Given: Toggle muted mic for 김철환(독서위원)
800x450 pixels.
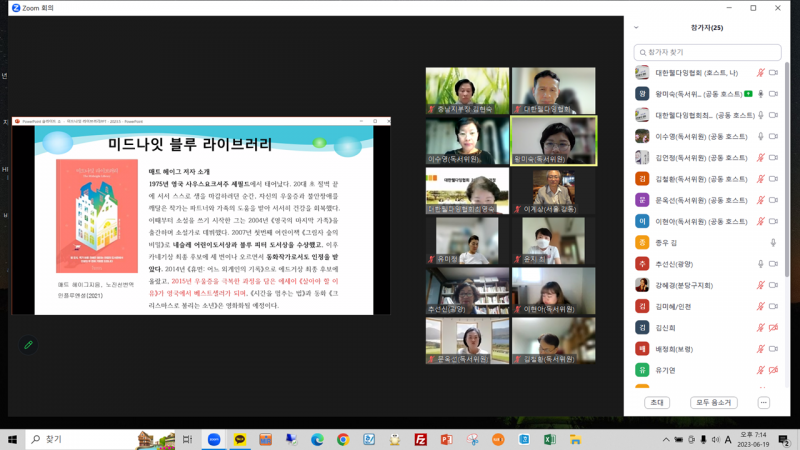Looking at the screenshot, I should [760, 179].
